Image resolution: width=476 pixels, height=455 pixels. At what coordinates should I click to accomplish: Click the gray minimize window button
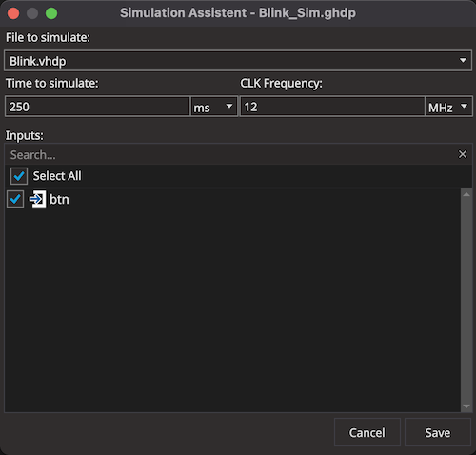32,13
